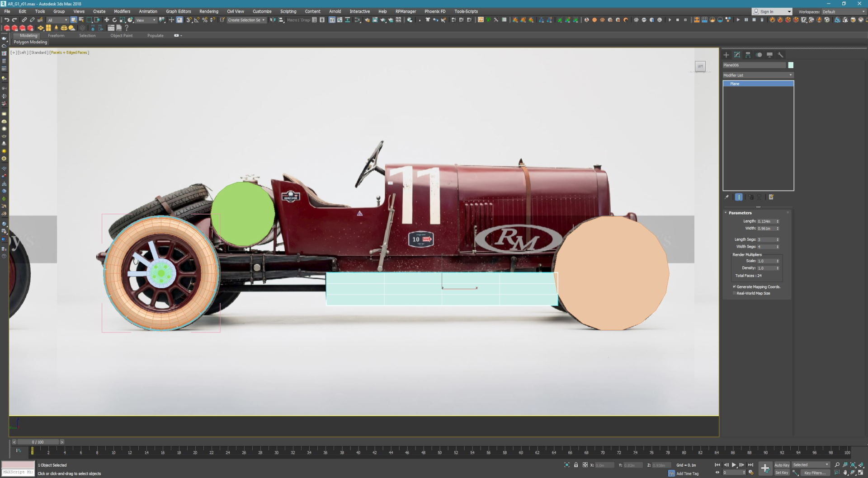Screen dimensions: 868x478
Task: Uncheck Generate Mapping Coords checkbox
Action: point(734,286)
